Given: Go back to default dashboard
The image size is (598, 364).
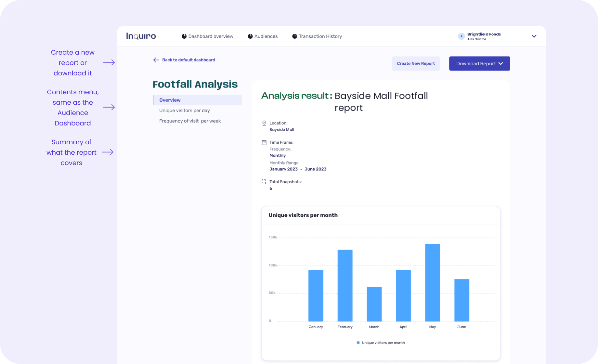Looking at the screenshot, I should pos(184,60).
